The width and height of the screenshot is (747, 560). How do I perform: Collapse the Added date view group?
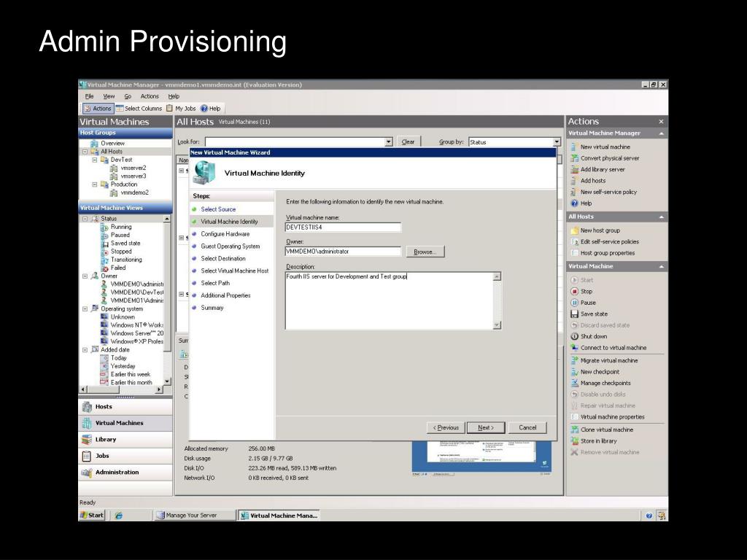[85, 350]
